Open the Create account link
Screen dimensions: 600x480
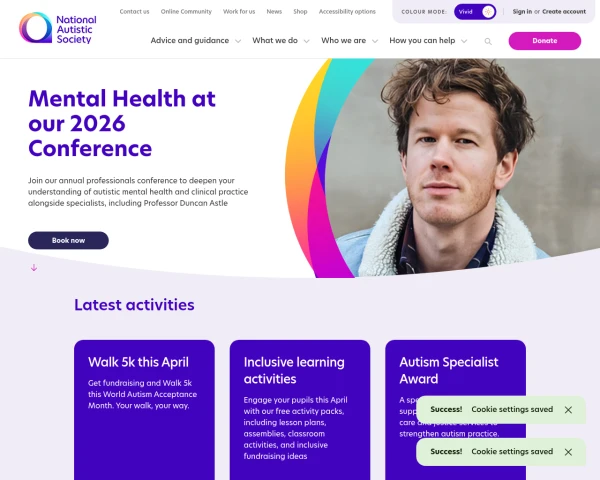coord(564,11)
